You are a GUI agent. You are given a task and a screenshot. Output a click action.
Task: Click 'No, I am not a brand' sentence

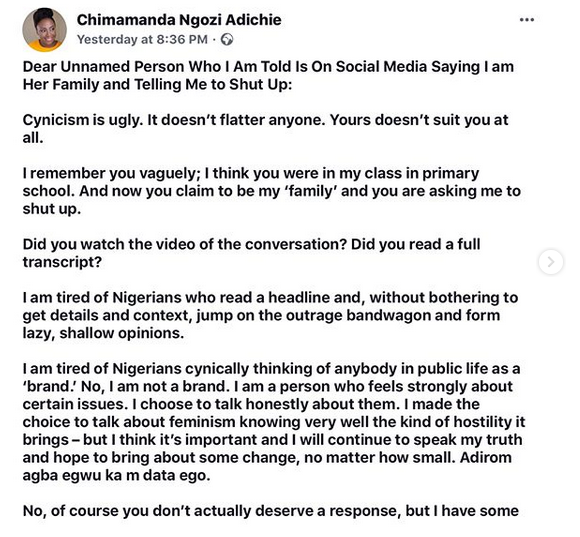tap(155, 386)
